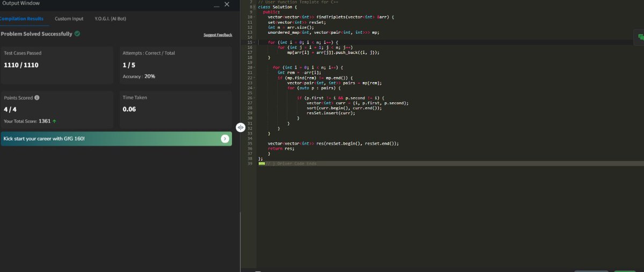Place cursor on for (auto p : pairs) line

[x=314, y=88]
